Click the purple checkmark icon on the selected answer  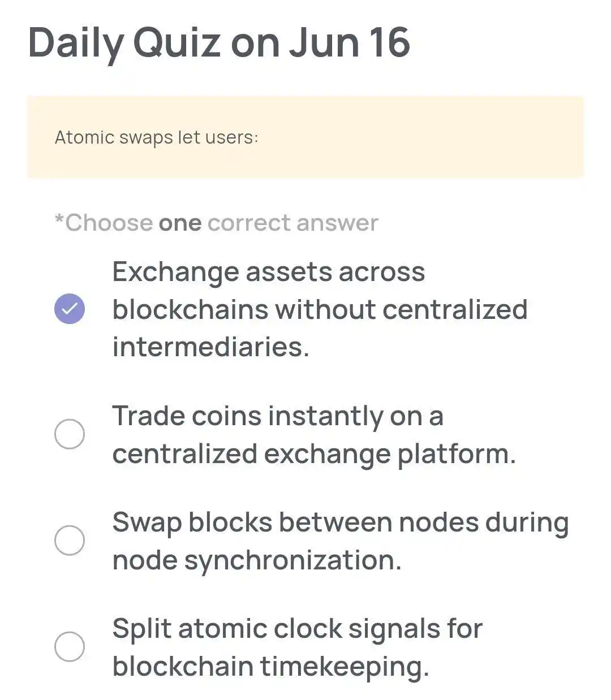tap(70, 309)
